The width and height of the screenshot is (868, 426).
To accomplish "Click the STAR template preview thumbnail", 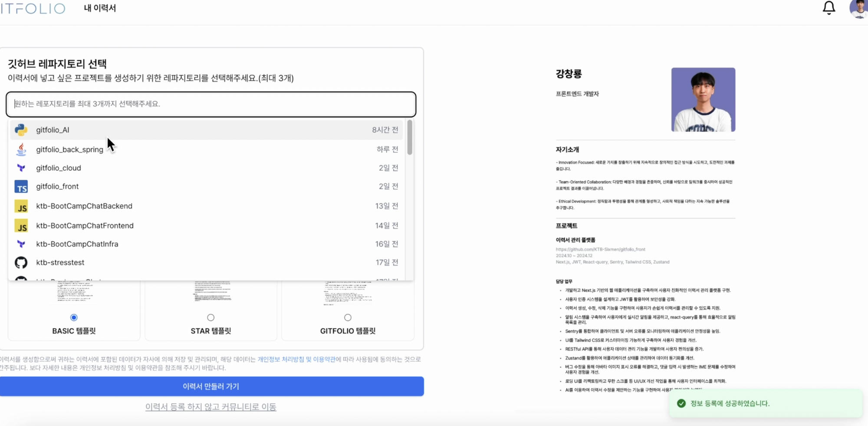I will 212,292.
